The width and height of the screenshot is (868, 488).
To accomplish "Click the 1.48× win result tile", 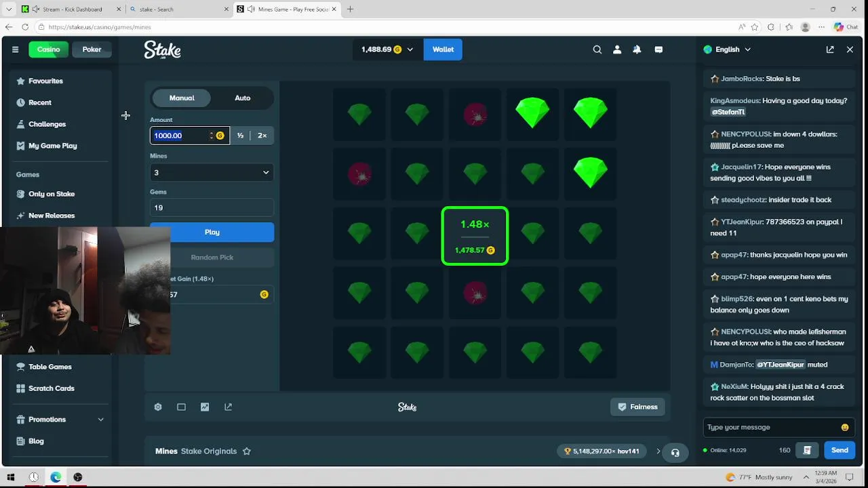I will tap(475, 236).
